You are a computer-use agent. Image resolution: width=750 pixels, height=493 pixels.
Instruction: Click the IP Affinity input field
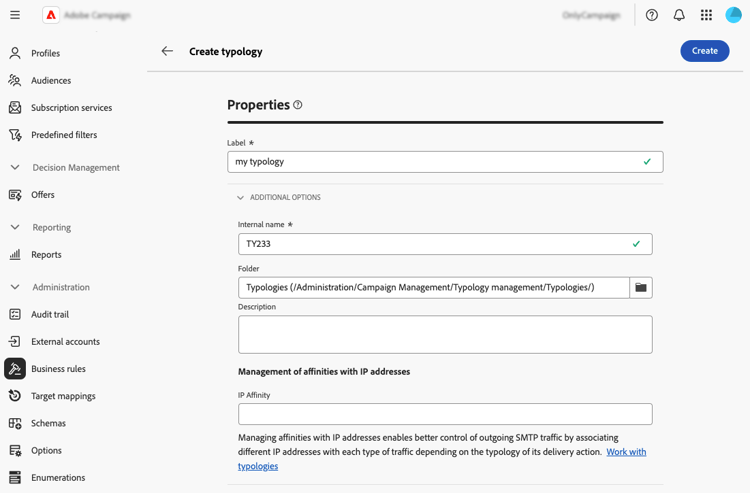445,414
